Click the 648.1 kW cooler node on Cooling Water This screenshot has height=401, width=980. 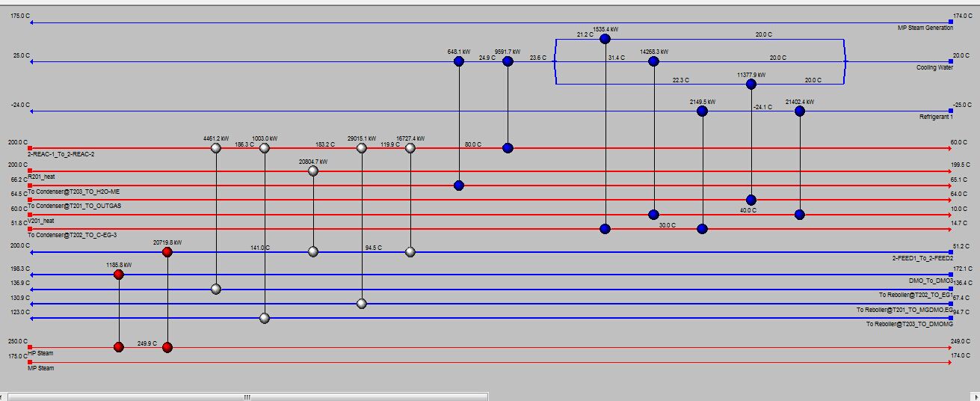459,61
